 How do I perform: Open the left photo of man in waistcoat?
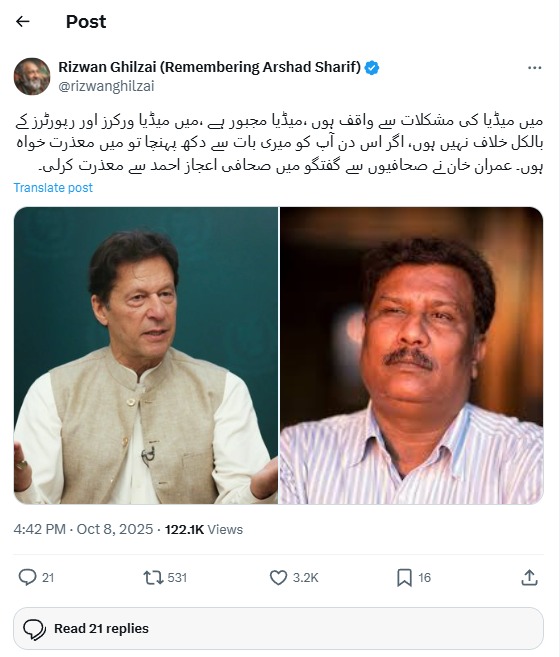point(146,355)
